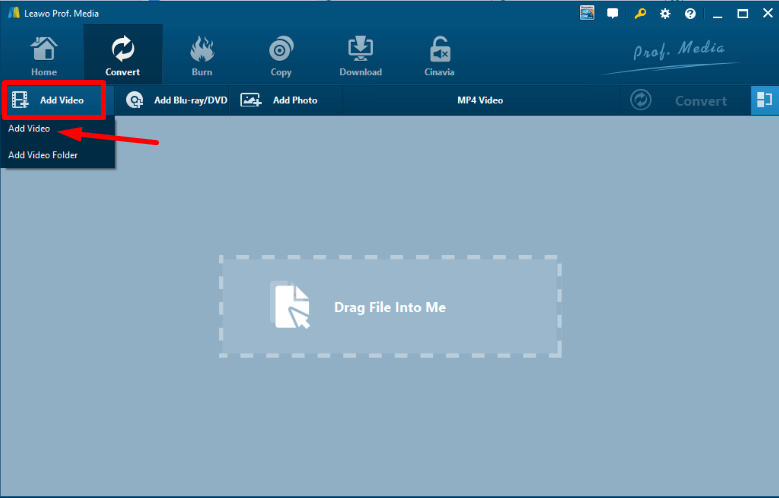This screenshot has width=779, height=498.
Task: Switch to the Convert module
Action: click(x=123, y=56)
